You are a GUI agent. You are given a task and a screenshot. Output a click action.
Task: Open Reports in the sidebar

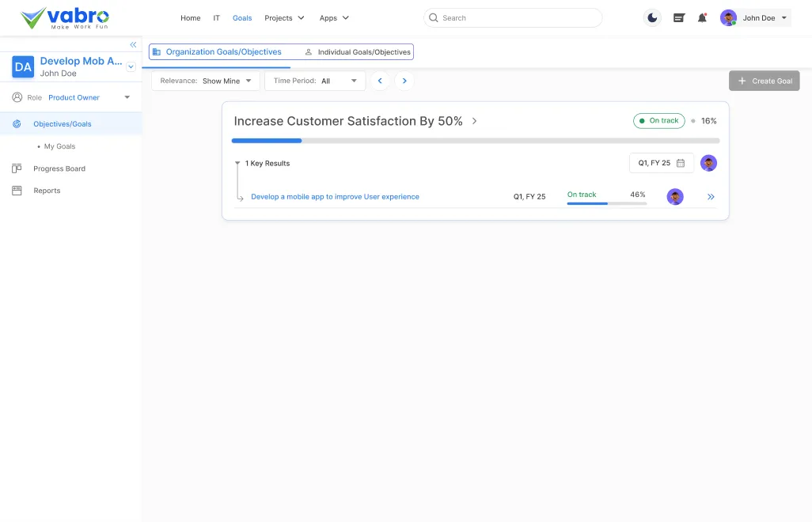(x=47, y=191)
